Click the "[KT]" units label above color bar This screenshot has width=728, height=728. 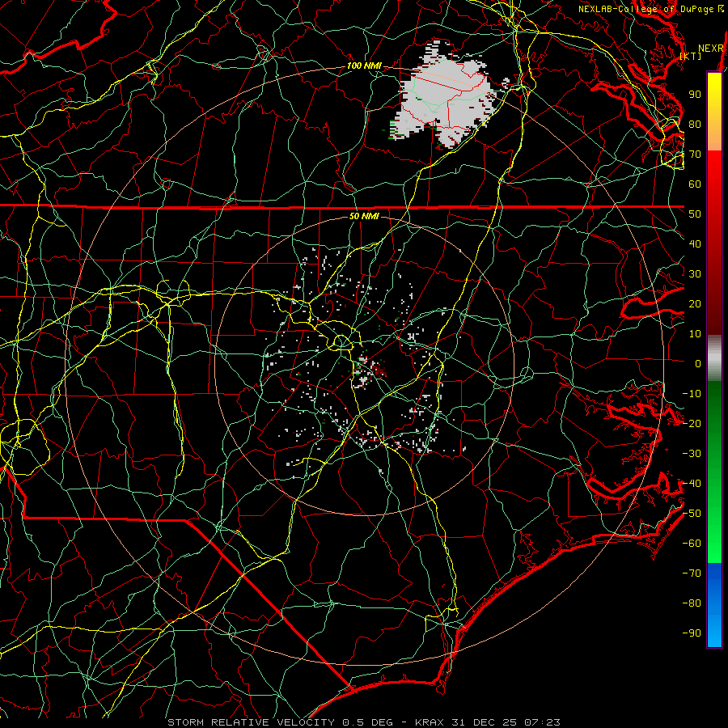click(x=691, y=56)
